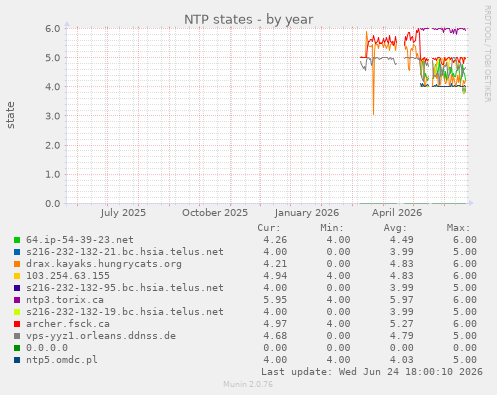497x395 pixels.
Task: Click the Avg value 4.49 for 64.ip-54-39-23.net
Action: [x=402, y=240]
